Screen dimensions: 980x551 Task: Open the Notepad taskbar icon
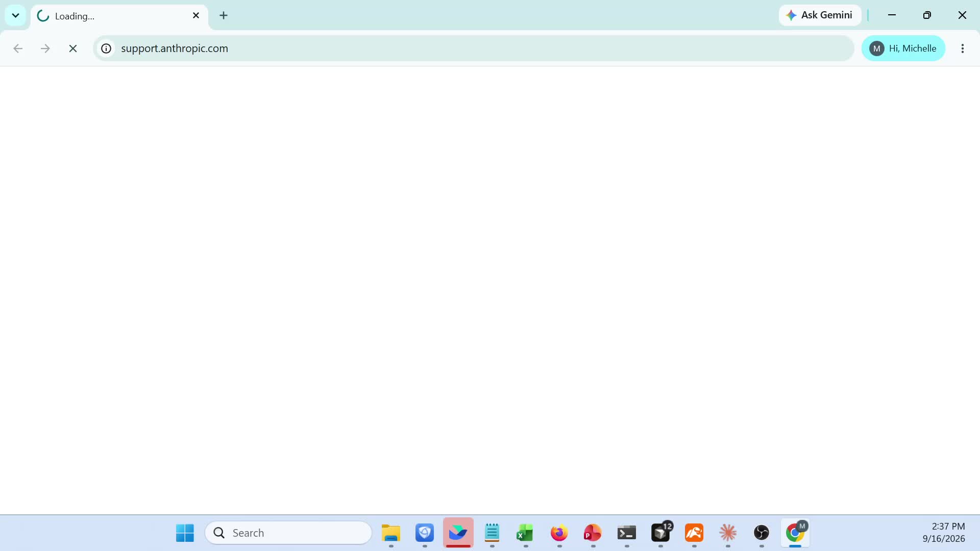click(492, 533)
